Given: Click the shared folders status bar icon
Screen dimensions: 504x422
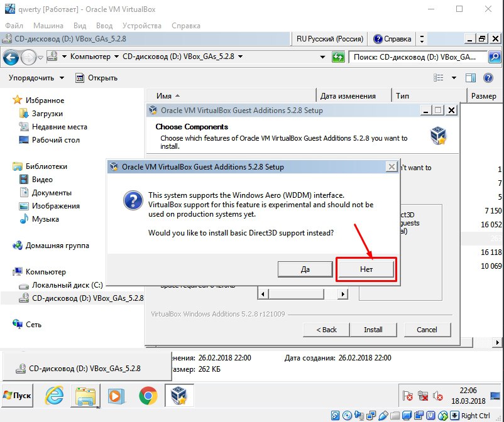Looking at the screenshot, I should coord(395,416).
